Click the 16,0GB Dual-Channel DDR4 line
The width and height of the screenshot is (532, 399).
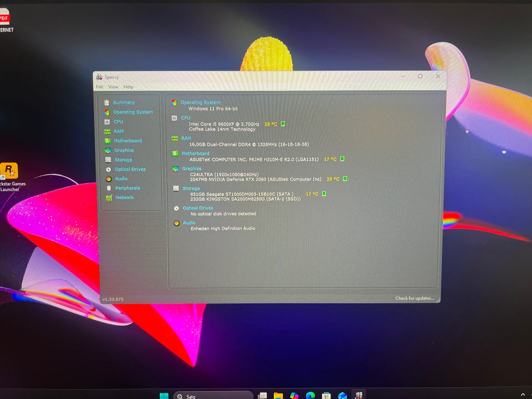pos(249,144)
